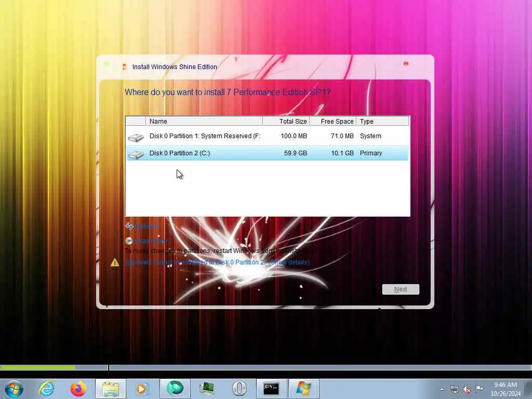Open the clock showing 9:46 AM

506,389
